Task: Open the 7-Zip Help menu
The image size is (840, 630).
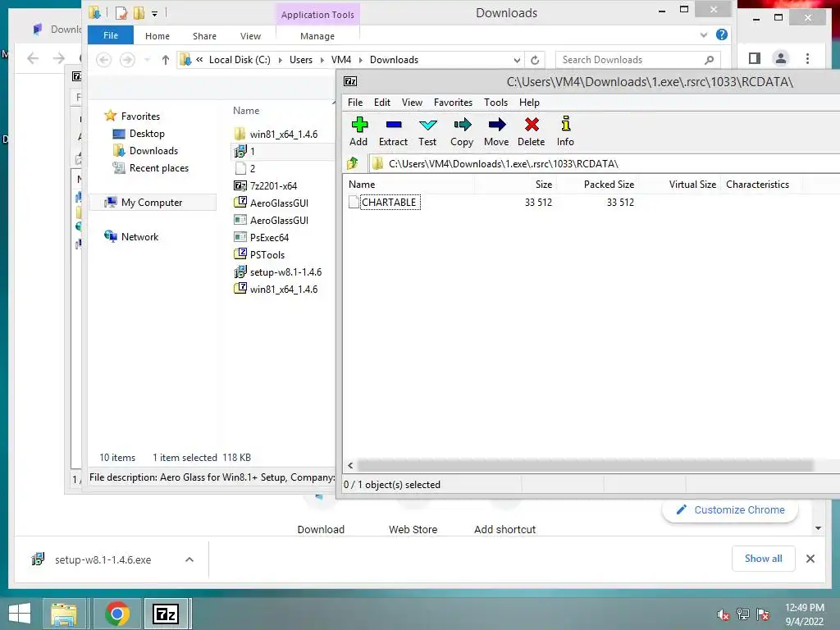Action: [x=529, y=103]
